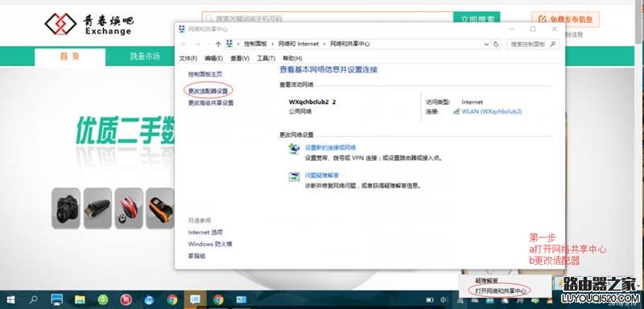Image resolution: width=644 pixels, height=309 pixels.
Task: Expand the chevron after 控制面板 in the breadcrumb
Action: (273, 44)
